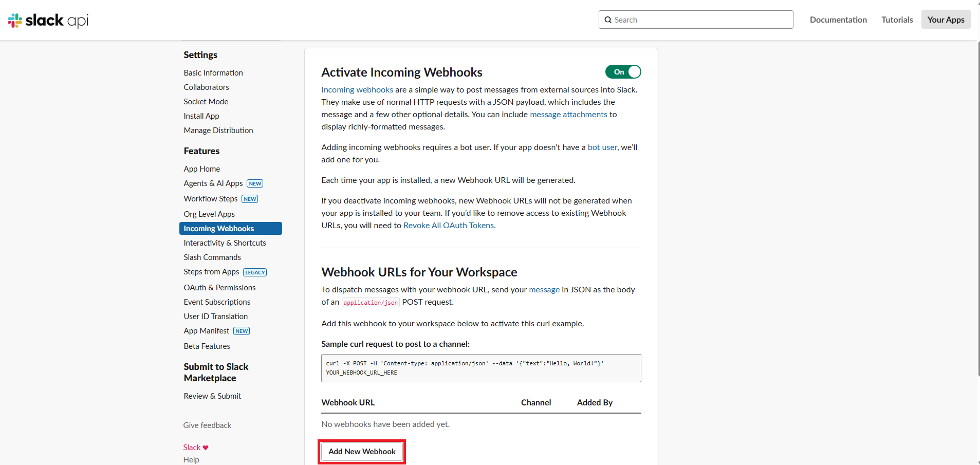Click the No webhooks have been added text
Screen dimensions: 980x465
pyautogui.click(x=385, y=424)
